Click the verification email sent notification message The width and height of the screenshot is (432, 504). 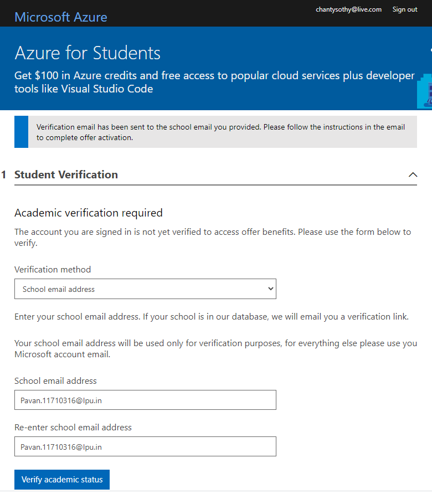click(x=220, y=132)
